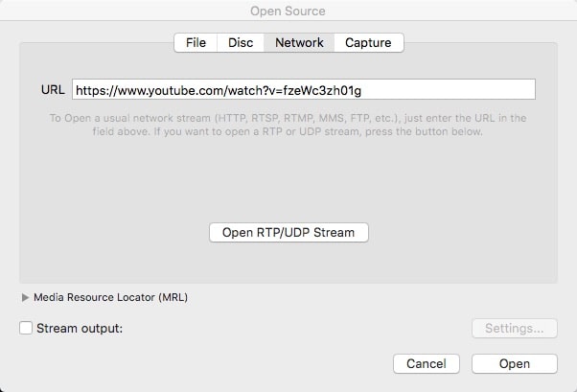Switch to the Disc tab
The image size is (577, 392).
[241, 42]
